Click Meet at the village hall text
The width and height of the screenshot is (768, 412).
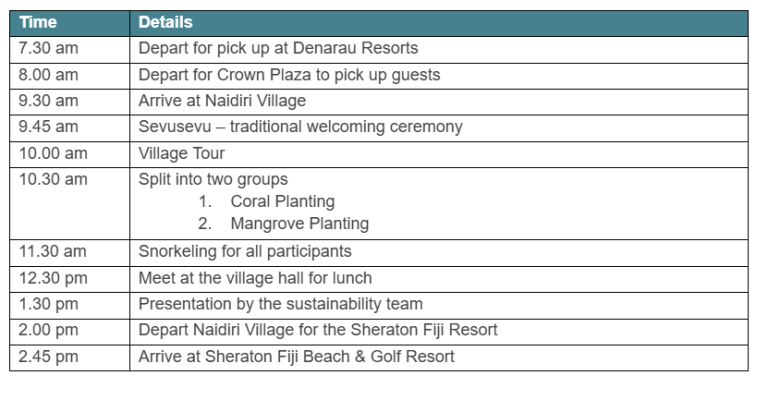tap(255, 278)
